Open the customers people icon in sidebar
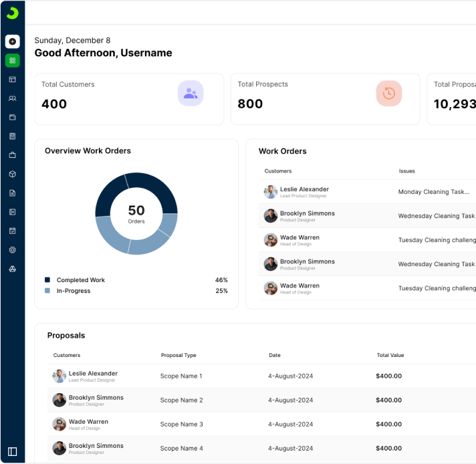Screen dimensions: 476x464 [x=12, y=98]
